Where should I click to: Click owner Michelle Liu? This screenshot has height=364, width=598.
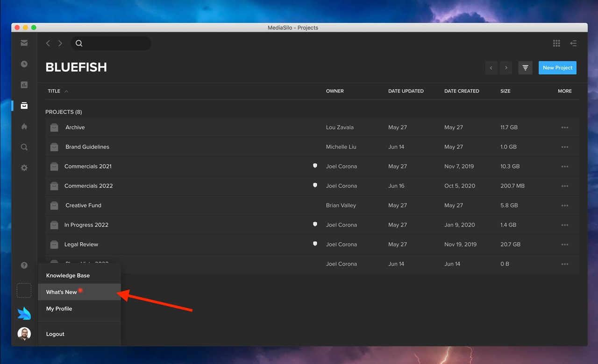pyautogui.click(x=341, y=147)
